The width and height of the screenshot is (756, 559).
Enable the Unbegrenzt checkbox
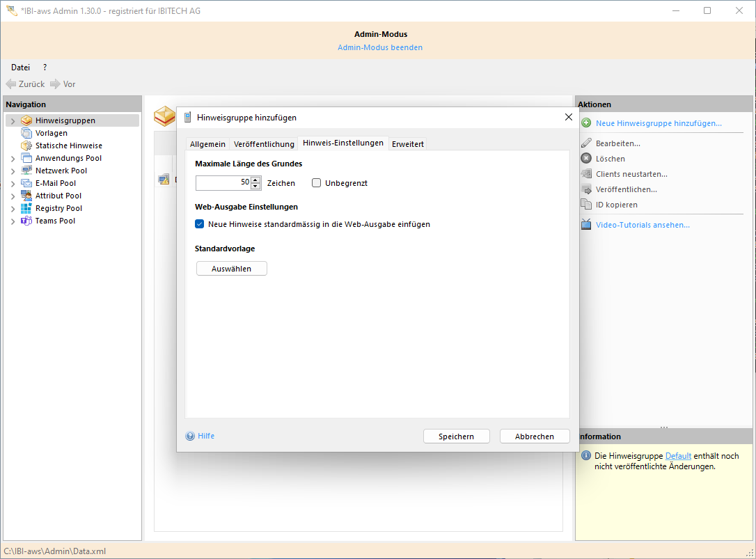click(x=317, y=182)
